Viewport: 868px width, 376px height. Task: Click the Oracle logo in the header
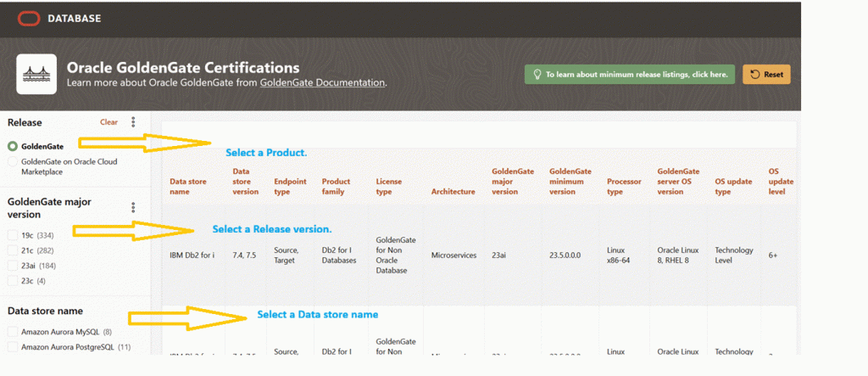(x=27, y=18)
